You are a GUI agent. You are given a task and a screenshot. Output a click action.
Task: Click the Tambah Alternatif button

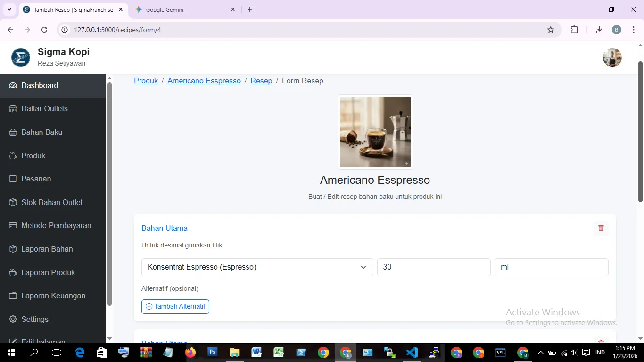(175, 306)
